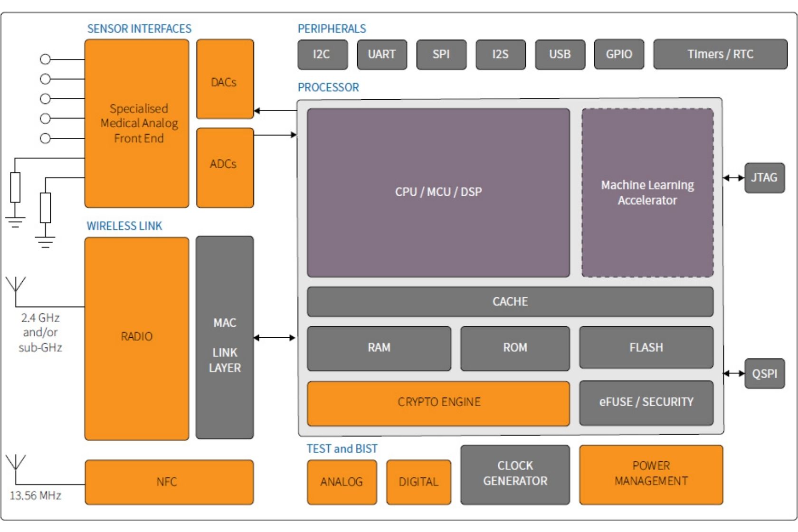Click the CACHE bar
This screenshot has width=798, height=532.
tap(510, 301)
